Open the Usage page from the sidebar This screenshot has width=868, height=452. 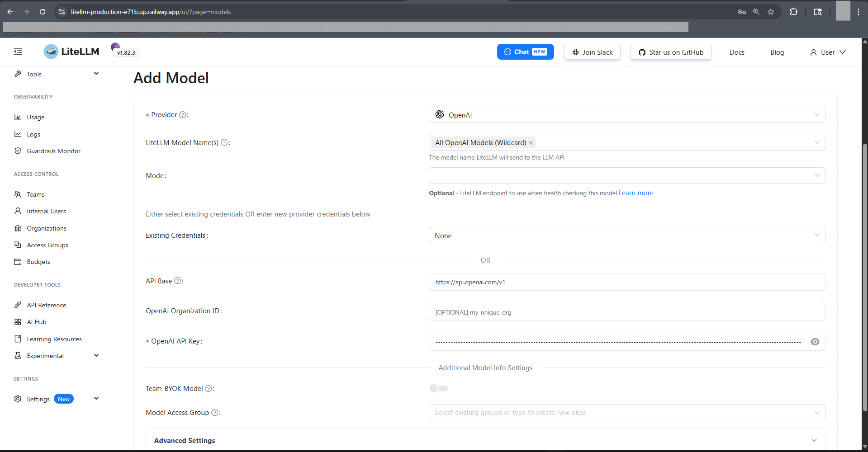(35, 117)
